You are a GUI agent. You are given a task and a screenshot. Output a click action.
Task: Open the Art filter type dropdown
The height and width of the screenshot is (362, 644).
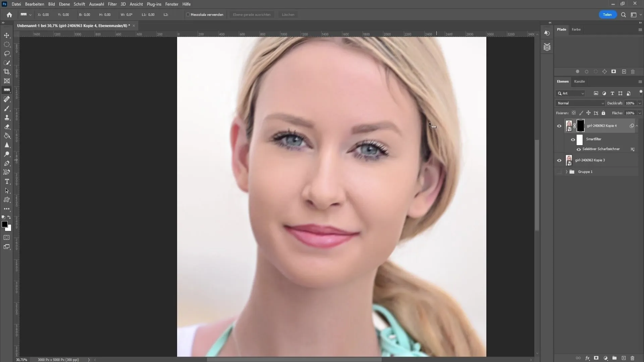571,94
